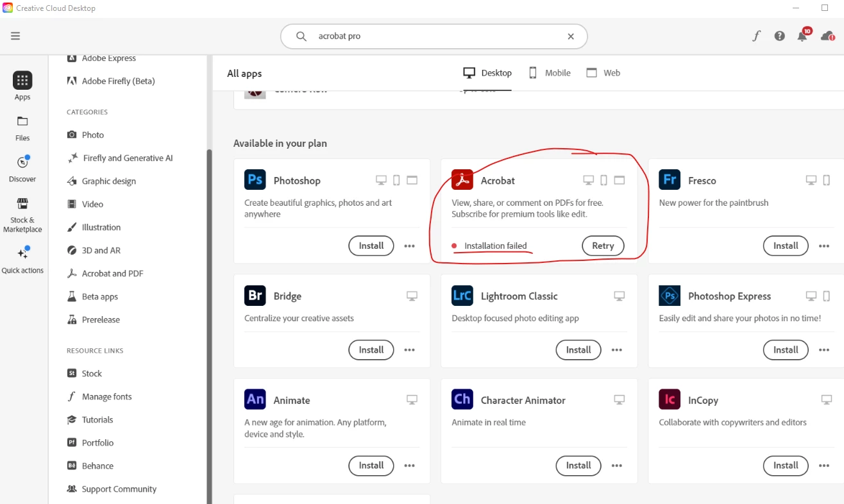Click the Photoshop app icon
Viewport: 844px width, 504px height.
tap(255, 180)
